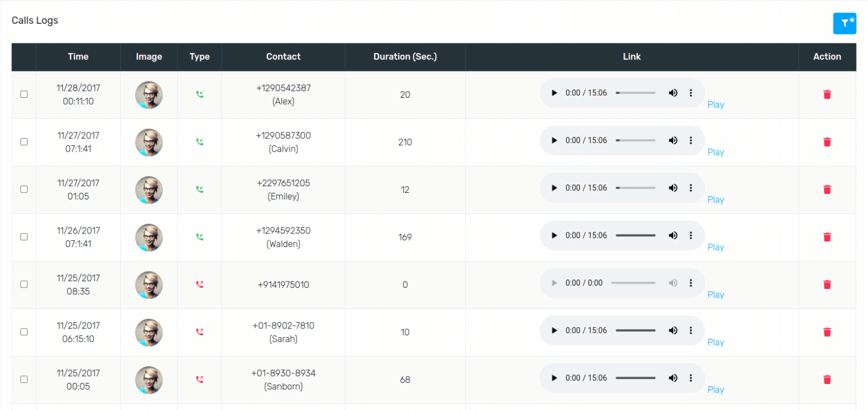Play Walden's call recording
Image resolution: width=868 pixels, height=410 pixels.
554,235
